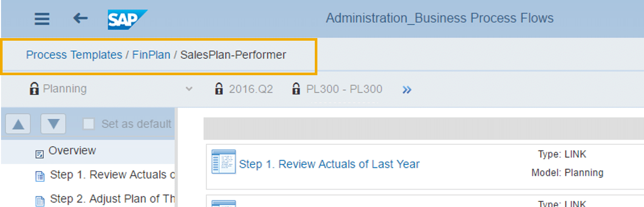Move step down with down arrow button
This screenshot has width=644, height=207.
point(53,124)
